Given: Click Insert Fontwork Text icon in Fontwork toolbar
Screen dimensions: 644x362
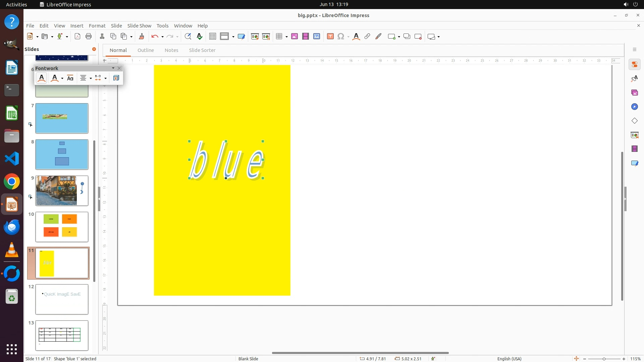Looking at the screenshot, I should 42,78.
